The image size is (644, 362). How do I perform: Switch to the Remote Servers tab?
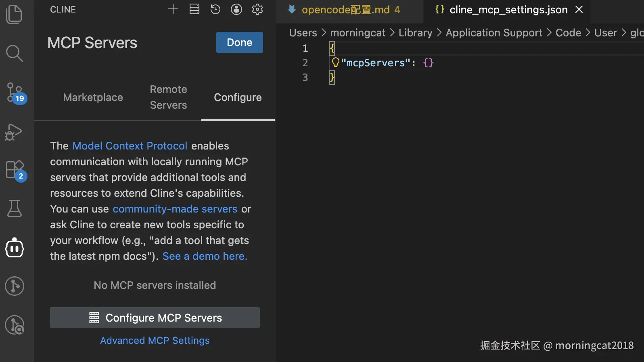pyautogui.click(x=168, y=97)
